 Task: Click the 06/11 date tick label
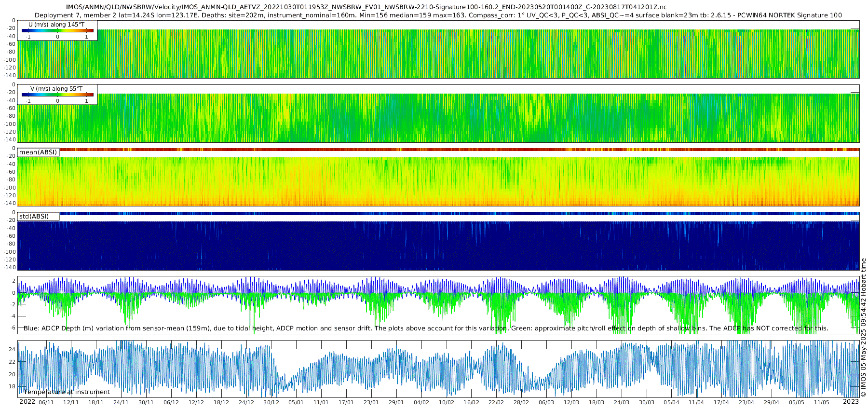[x=46, y=402]
